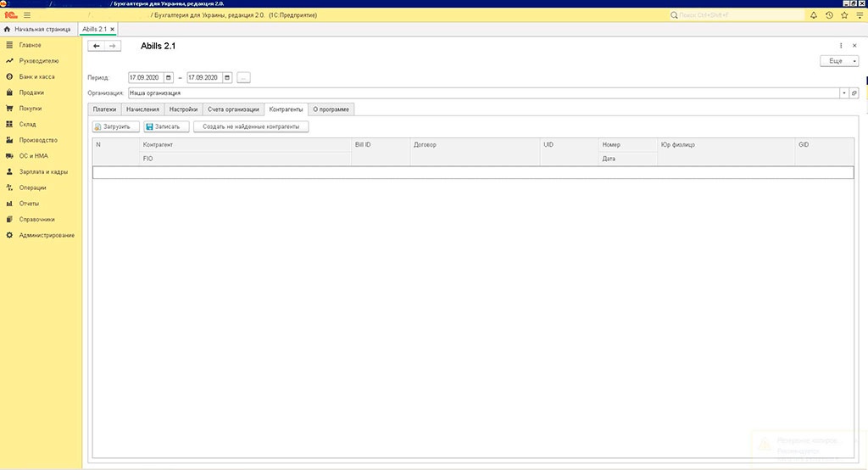Screen dimensions: 868x470
Task: Open the period selection ellipsis button
Action: [x=243, y=77]
